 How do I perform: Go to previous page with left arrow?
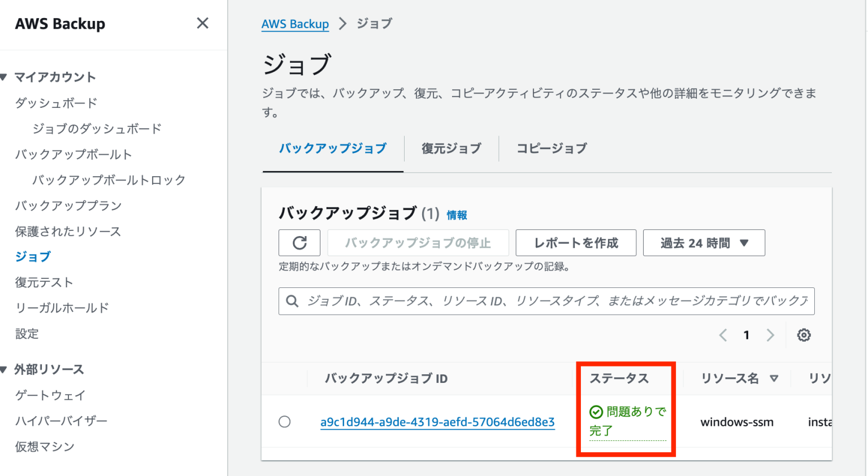723,335
